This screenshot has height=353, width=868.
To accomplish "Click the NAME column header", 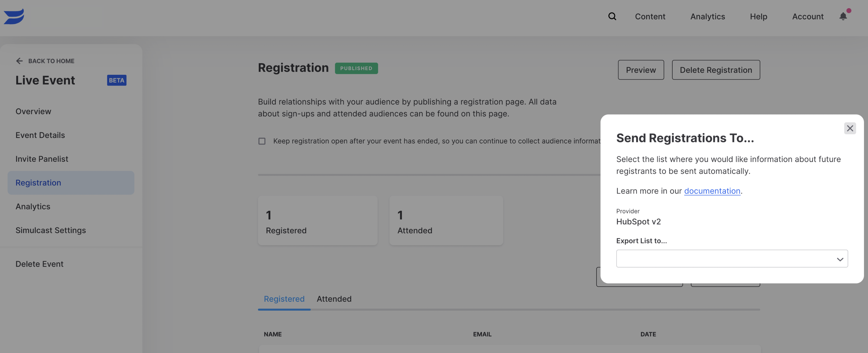I will [x=273, y=334].
